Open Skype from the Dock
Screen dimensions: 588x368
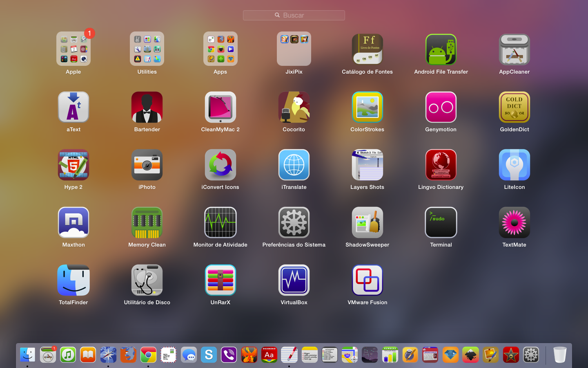[x=209, y=355]
